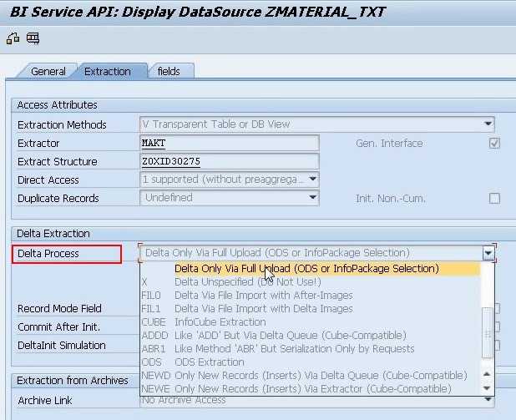Image resolution: width=516 pixels, height=420 pixels.
Task: Click the Extract Structure field ZOXID30275
Action: pyautogui.click(x=230, y=162)
